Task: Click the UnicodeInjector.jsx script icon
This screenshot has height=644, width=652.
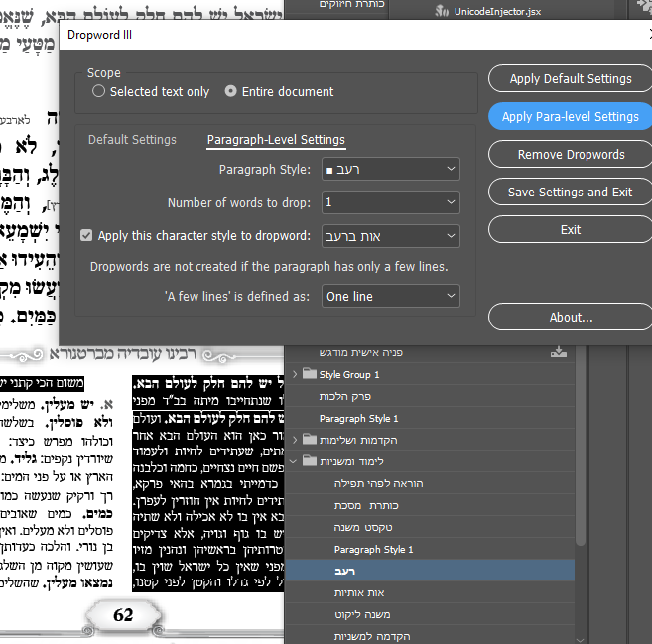Action: click(442, 10)
